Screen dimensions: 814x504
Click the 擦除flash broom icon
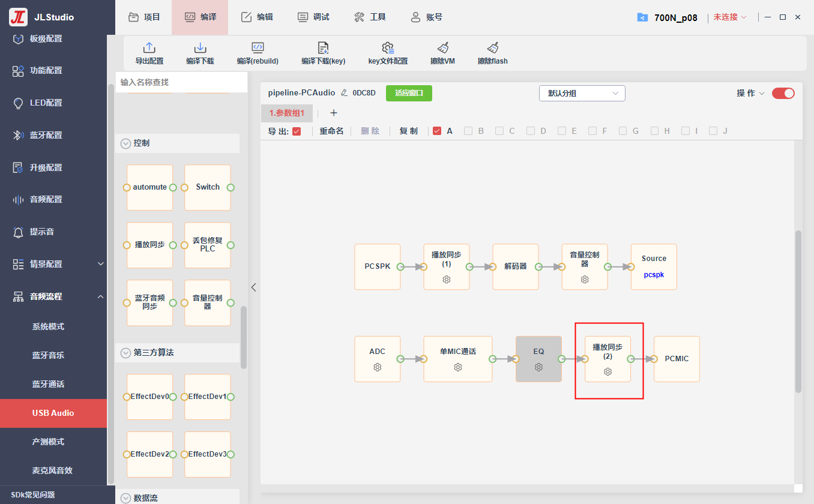pyautogui.click(x=493, y=48)
